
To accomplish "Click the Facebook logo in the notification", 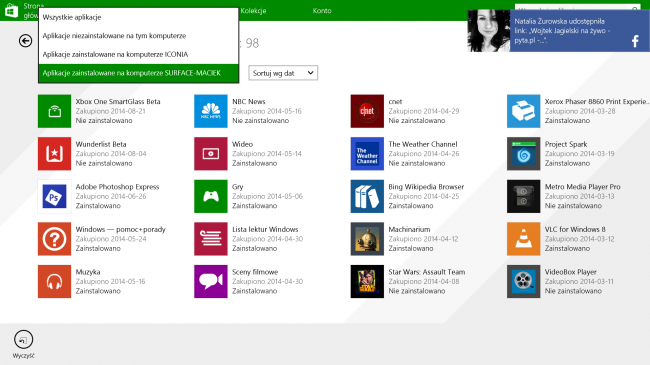I will pos(635,41).
